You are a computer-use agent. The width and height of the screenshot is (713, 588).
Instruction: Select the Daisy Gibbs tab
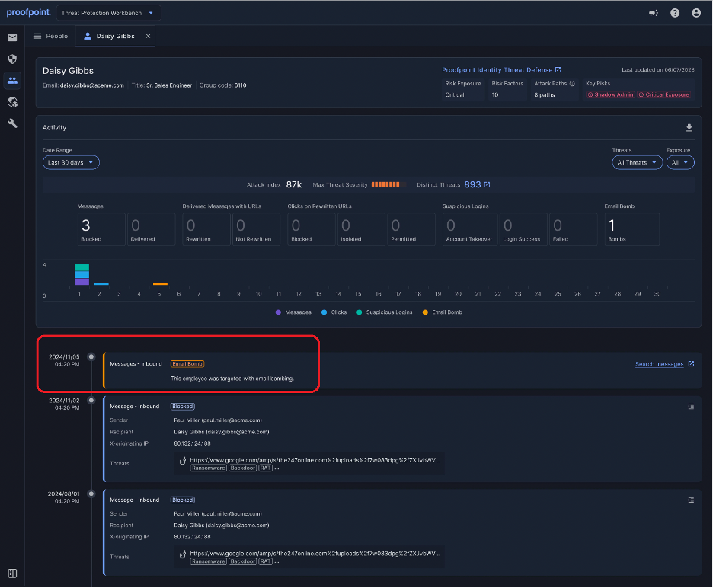[x=115, y=34]
